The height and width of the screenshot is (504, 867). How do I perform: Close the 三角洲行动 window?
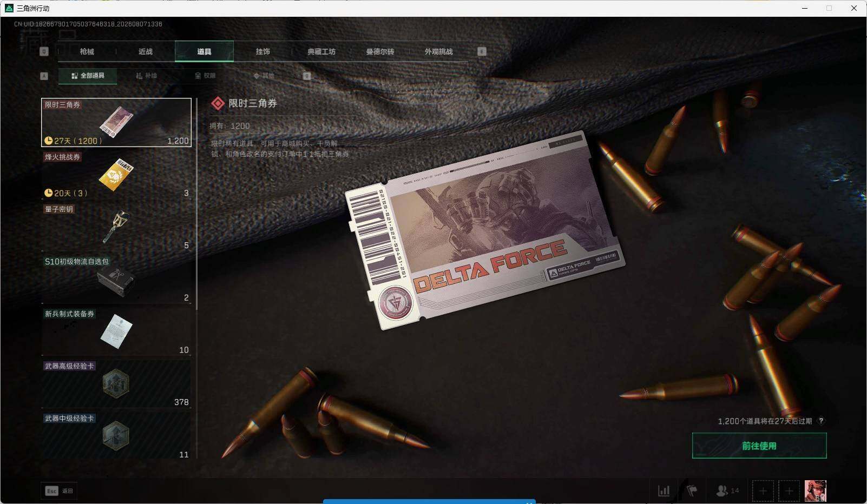[854, 8]
